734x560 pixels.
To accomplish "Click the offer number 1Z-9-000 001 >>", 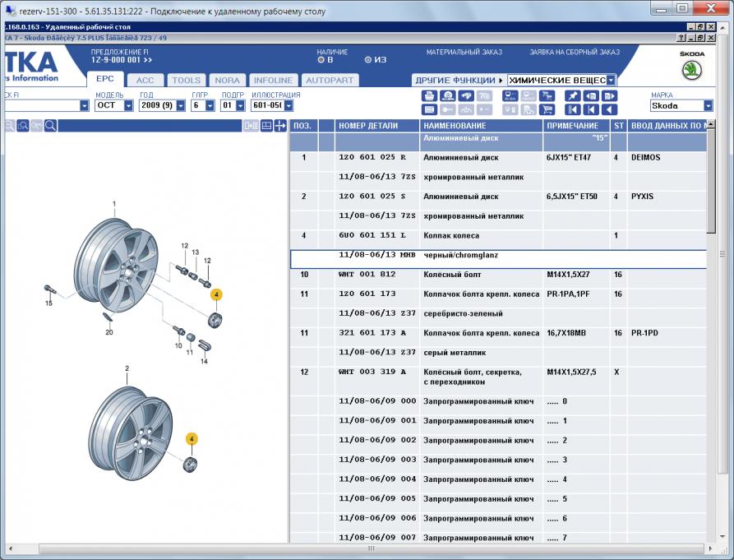I will [122, 60].
